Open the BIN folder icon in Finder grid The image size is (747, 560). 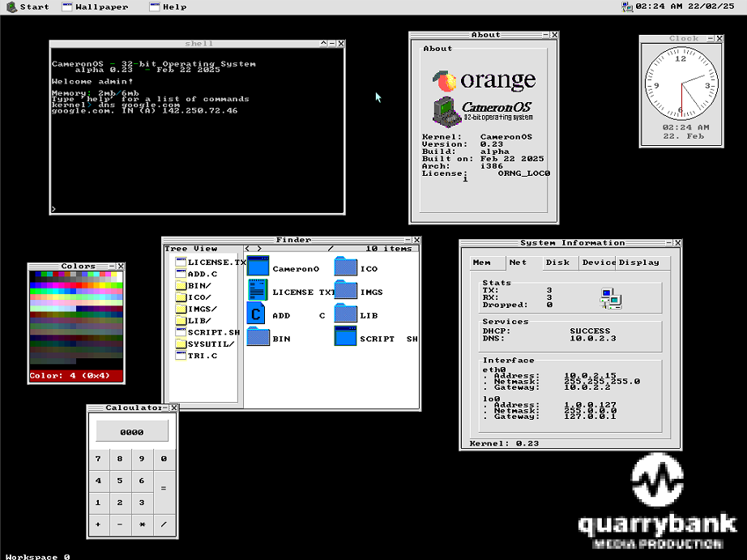click(x=258, y=338)
